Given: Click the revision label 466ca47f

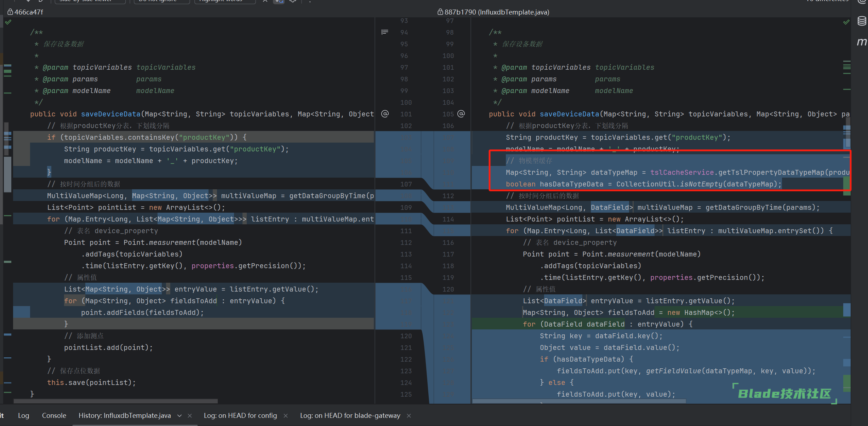Looking at the screenshot, I should pyautogui.click(x=29, y=12).
